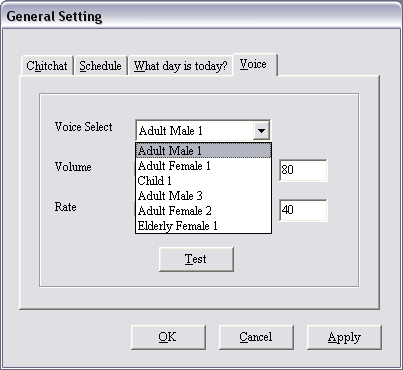Open the What day is today? tab
The width and height of the screenshot is (403, 370).
coord(180,66)
